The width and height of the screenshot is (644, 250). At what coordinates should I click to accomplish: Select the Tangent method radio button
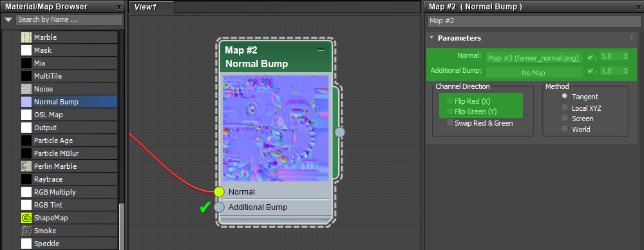coord(565,96)
